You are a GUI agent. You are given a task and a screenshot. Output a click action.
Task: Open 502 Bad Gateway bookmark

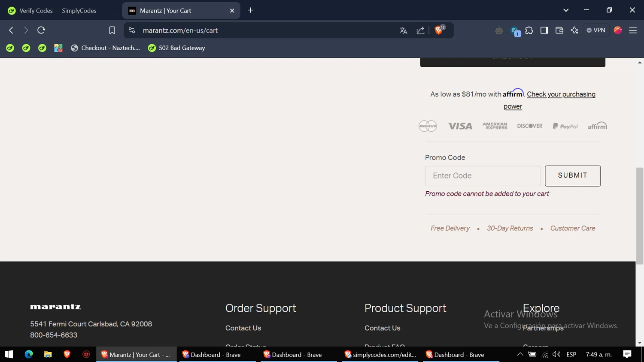click(176, 48)
